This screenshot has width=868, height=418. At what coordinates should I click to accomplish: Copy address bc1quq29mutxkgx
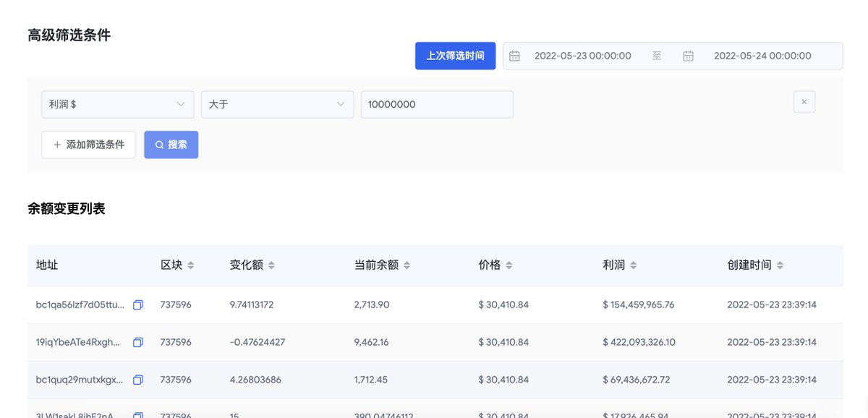coord(138,380)
